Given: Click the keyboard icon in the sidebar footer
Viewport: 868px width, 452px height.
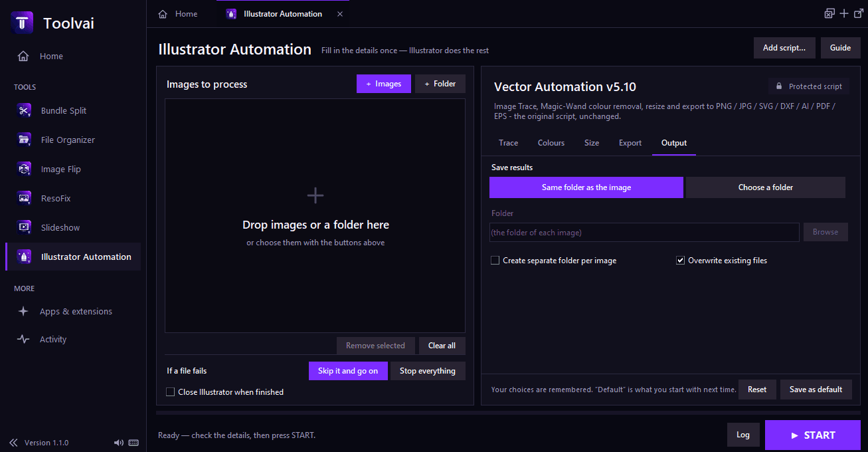Looking at the screenshot, I should tap(133, 443).
